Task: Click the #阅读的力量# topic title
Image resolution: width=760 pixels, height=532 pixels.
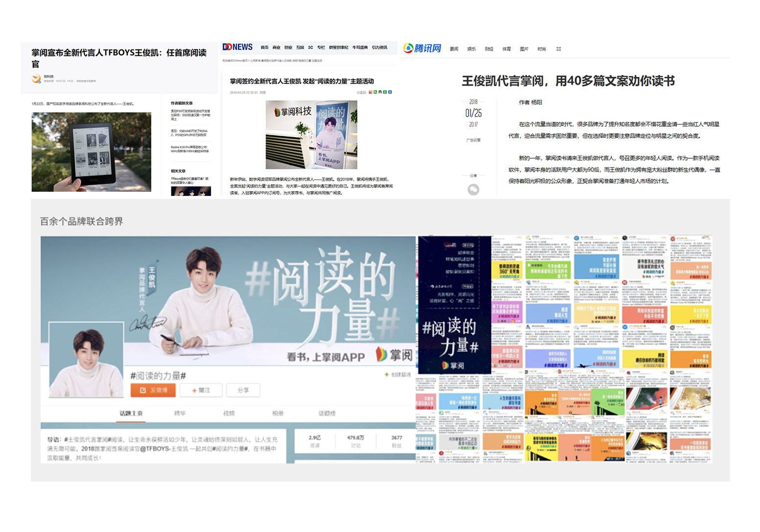Action: click(158, 375)
